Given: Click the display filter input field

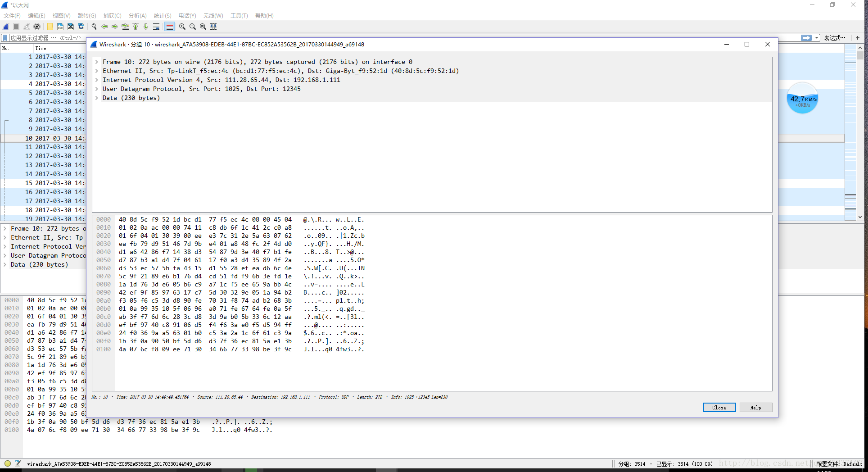Looking at the screenshot, I should [47, 38].
